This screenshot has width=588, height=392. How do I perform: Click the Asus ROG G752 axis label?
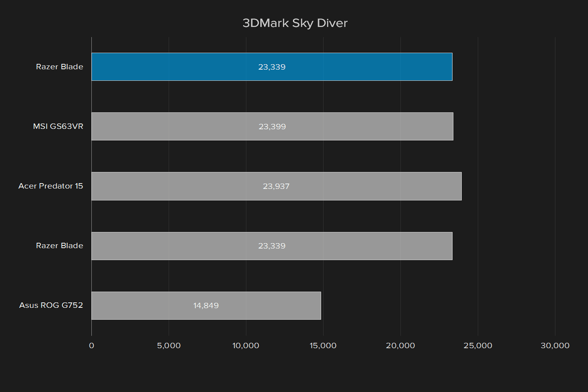[x=51, y=305]
